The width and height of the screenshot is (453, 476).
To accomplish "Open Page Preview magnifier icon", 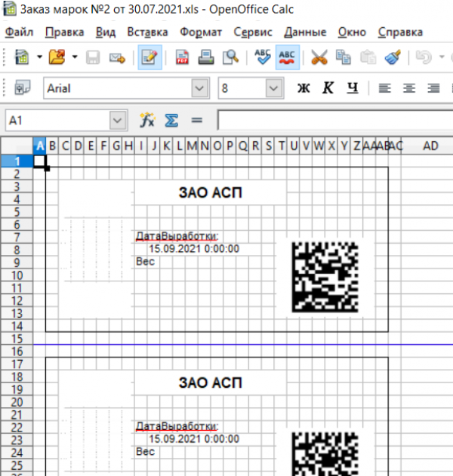I will tap(230, 57).
